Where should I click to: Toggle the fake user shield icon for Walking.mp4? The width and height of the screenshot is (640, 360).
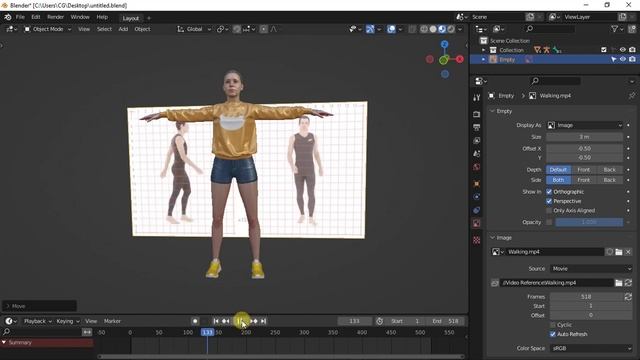(609, 252)
